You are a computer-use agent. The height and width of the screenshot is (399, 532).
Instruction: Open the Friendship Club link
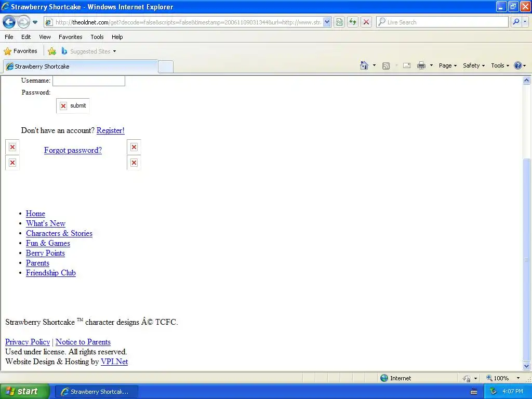tap(51, 273)
